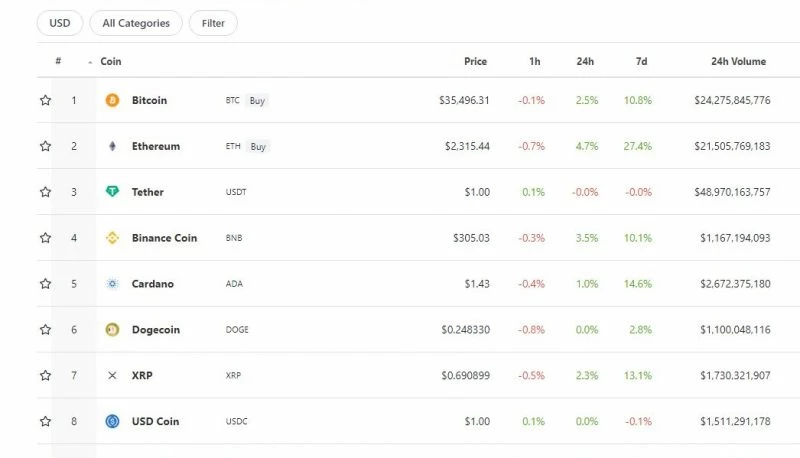
Task: Click the XRP logo icon
Action: [x=112, y=375]
